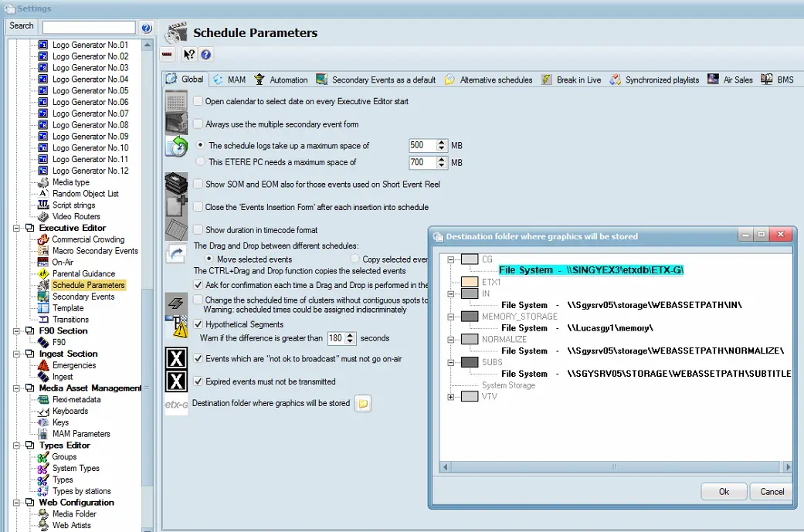This screenshot has height=532, width=804.
Task: Enable Open calendar on Executive Editor start
Action: point(198,101)
